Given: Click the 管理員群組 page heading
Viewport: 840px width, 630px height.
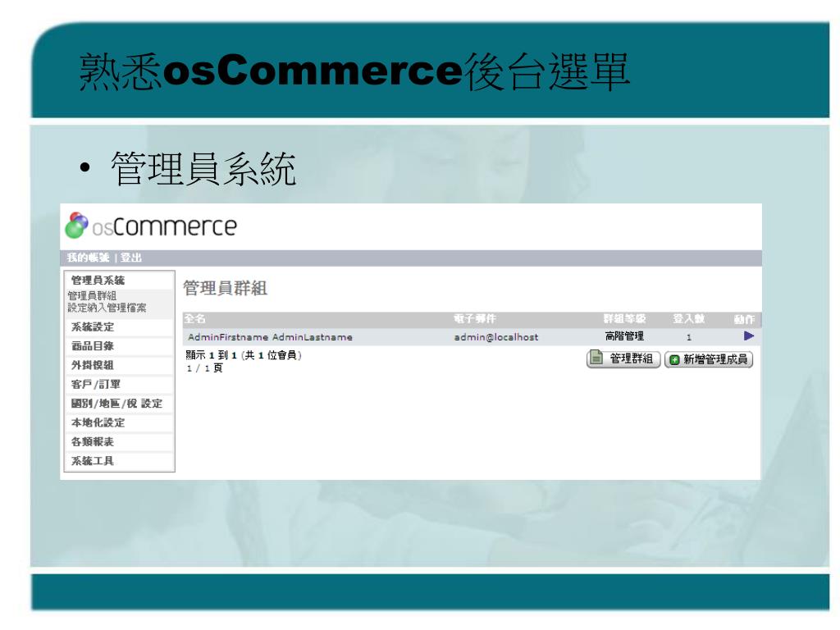Looking at the screenshot, I should [225, 288].
